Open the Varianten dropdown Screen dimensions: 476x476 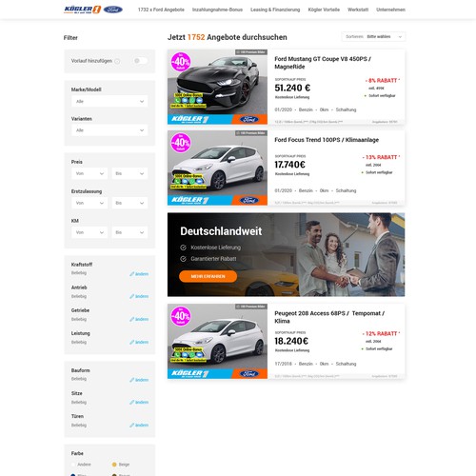[109, 130]
